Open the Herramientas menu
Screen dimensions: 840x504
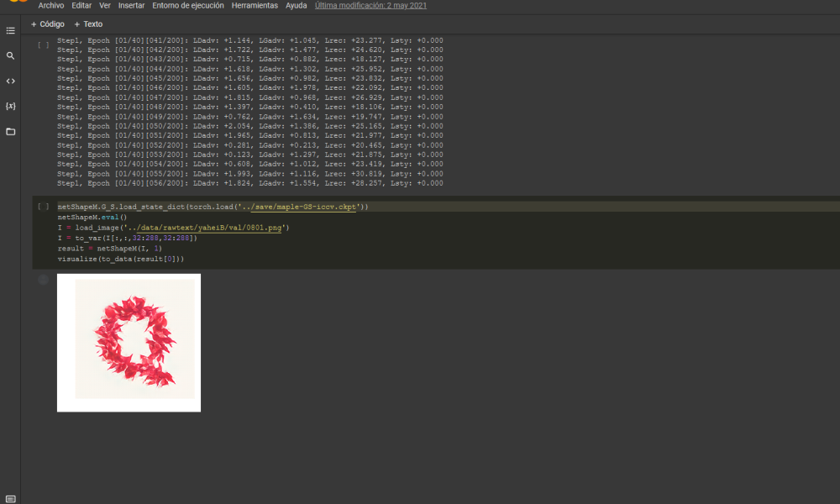(255, 5)
